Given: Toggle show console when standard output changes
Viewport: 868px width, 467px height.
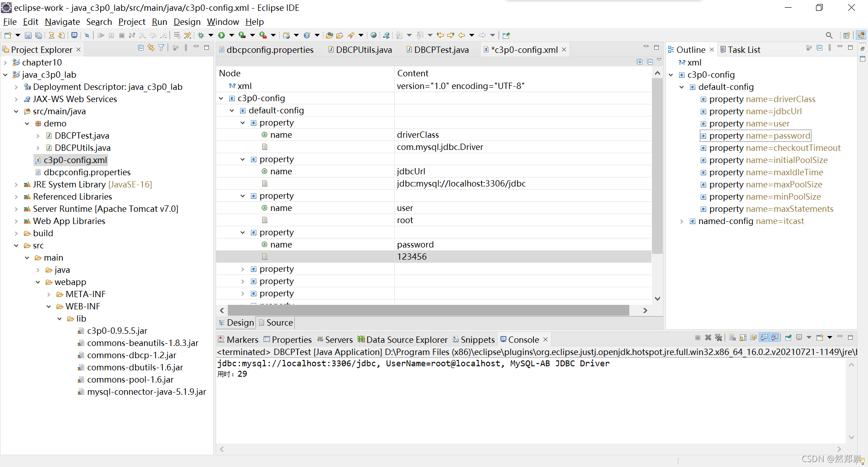Looking at the screenshot, I should pos(764,337).
